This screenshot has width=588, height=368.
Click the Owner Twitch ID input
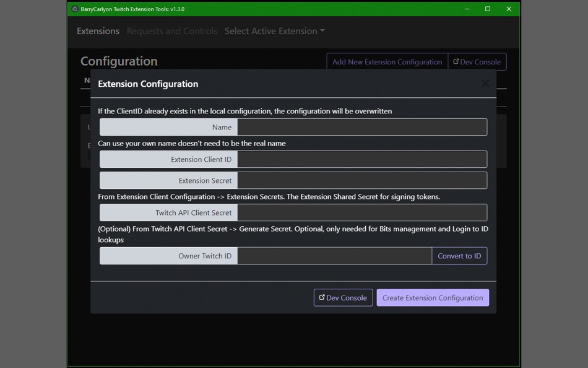(334, 256)
